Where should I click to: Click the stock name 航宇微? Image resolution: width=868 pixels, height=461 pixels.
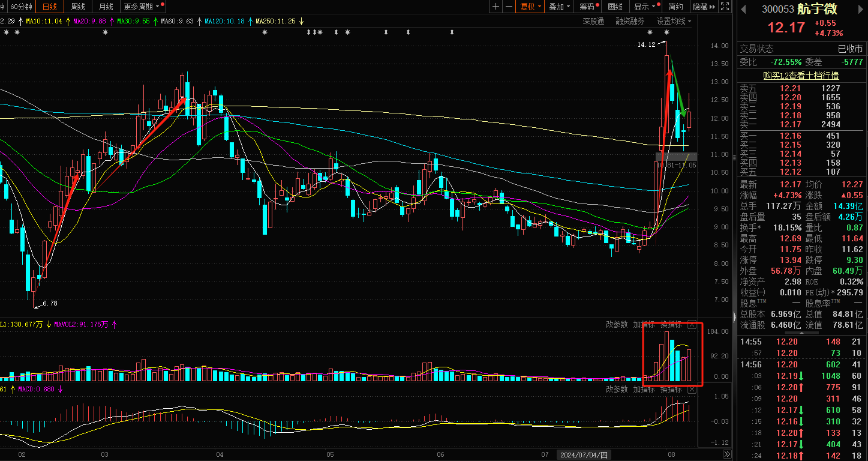point(817,9)
